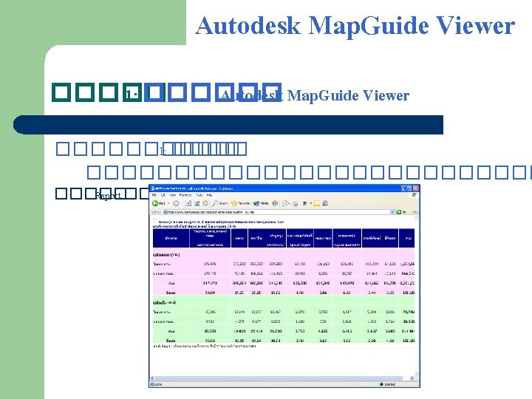Minimize the Internet Explorer window
The width and height of the screenshot is (532, 399).
pos(403,188)
